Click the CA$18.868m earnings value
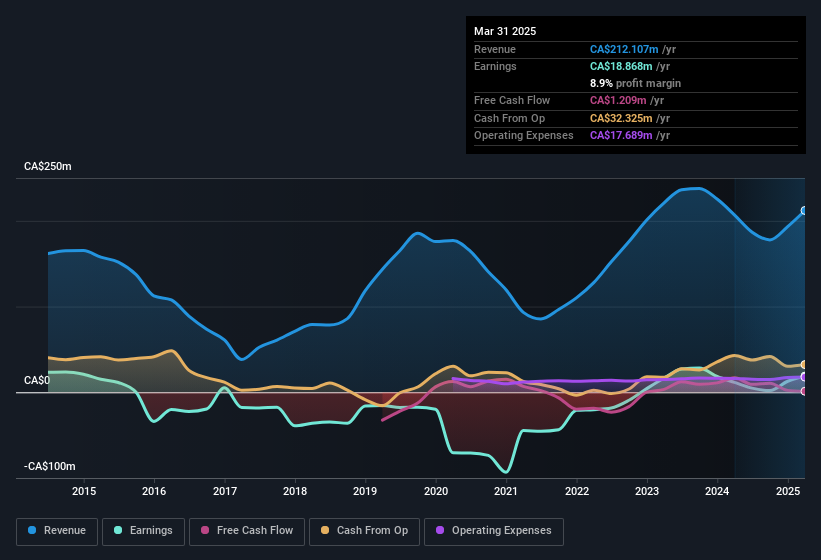 (x=621, y=66)
